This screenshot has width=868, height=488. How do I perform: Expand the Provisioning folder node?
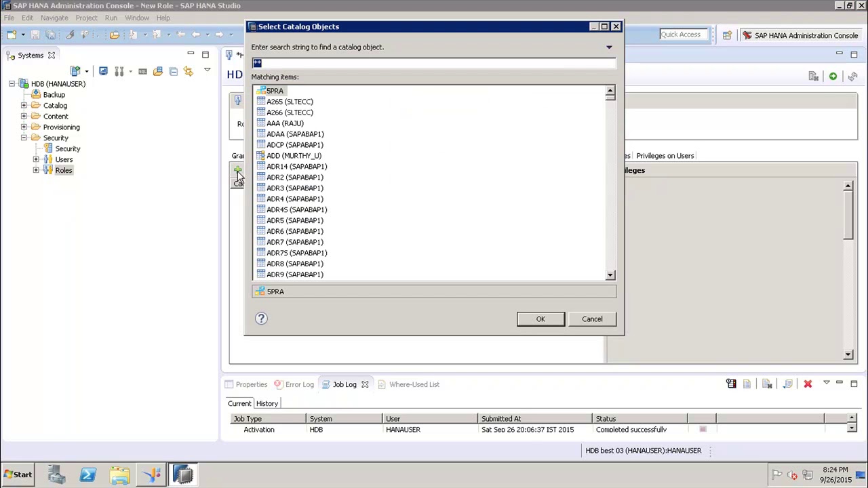(x=24, y=127)
